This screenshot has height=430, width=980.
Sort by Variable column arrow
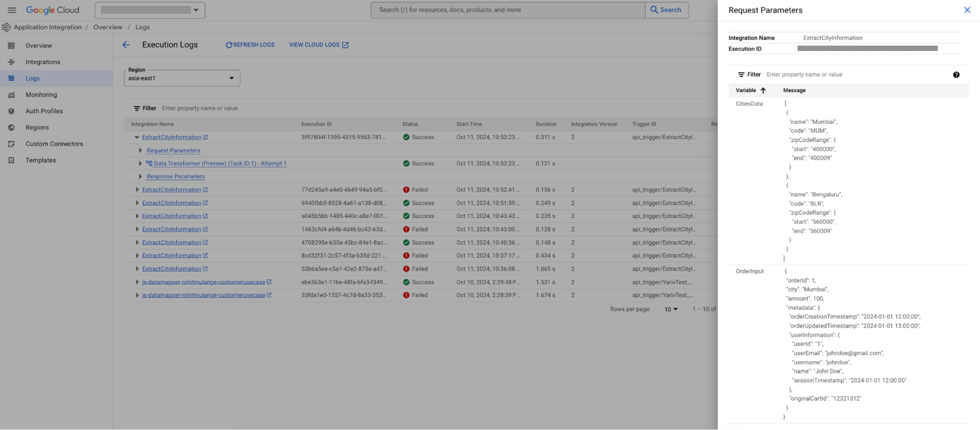(763, 90)
